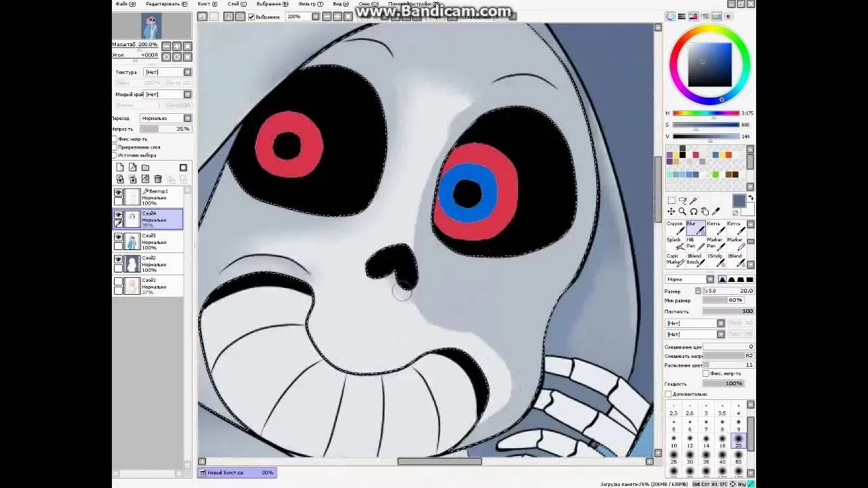
Task: Open the first brush [Нет] shape dropdown
Action: [695, 323]
